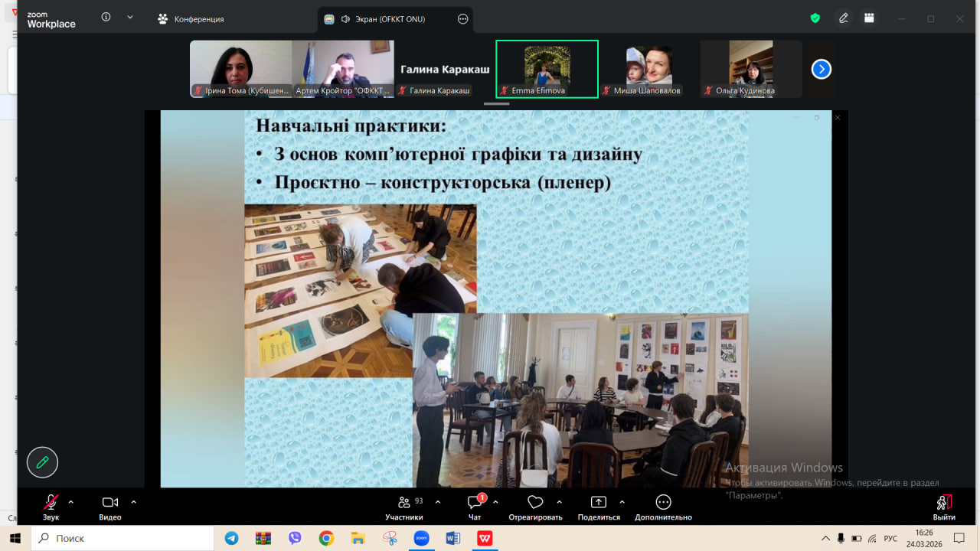Open the meeting info icon
Image resolution: width=980 pixels, height=551 pixels.
106,18
